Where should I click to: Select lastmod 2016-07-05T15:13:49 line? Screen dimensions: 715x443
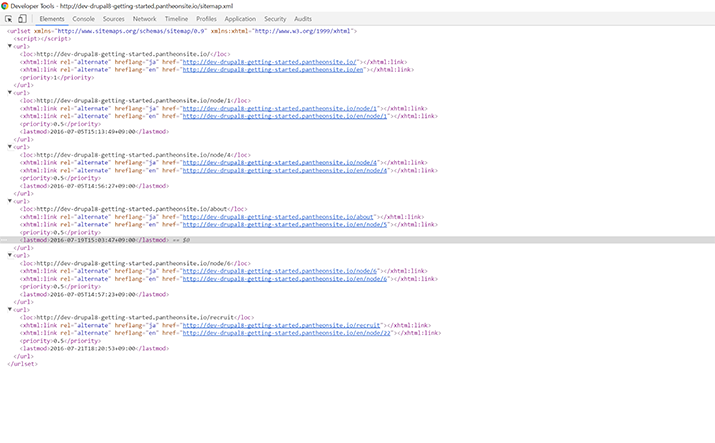(x=94, y=132)
